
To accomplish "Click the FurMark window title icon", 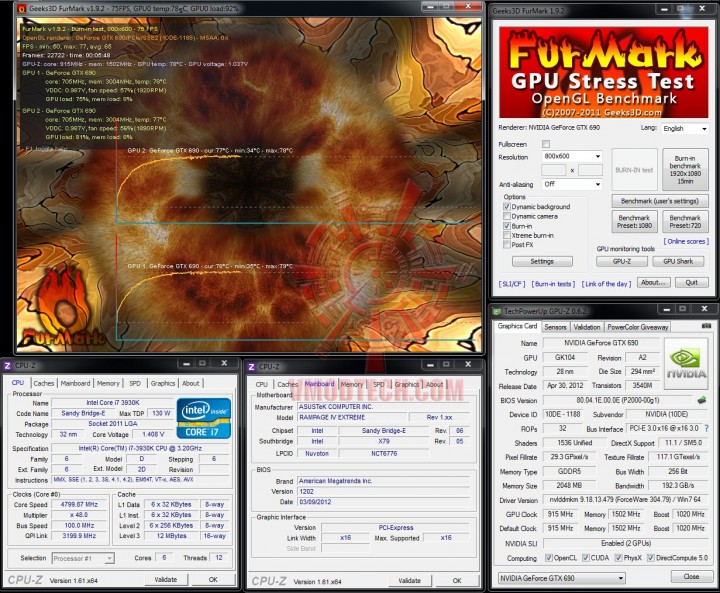I will [x=21, y=8].
